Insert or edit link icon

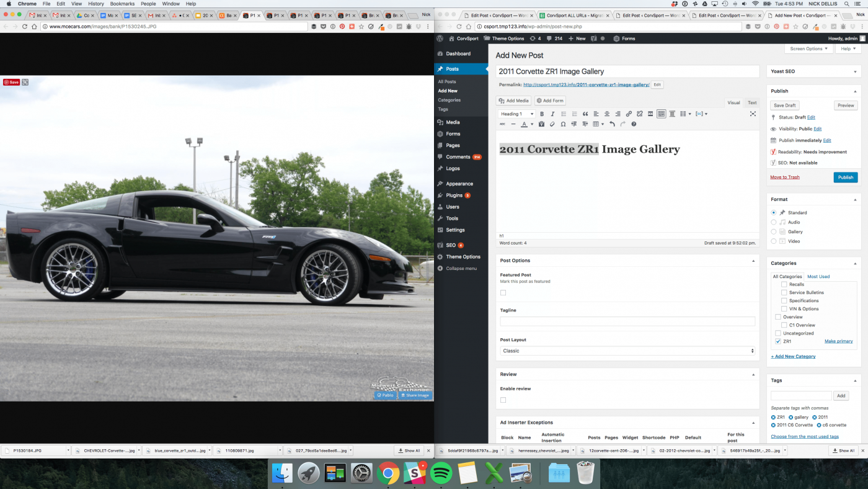[x=629, y=114]
